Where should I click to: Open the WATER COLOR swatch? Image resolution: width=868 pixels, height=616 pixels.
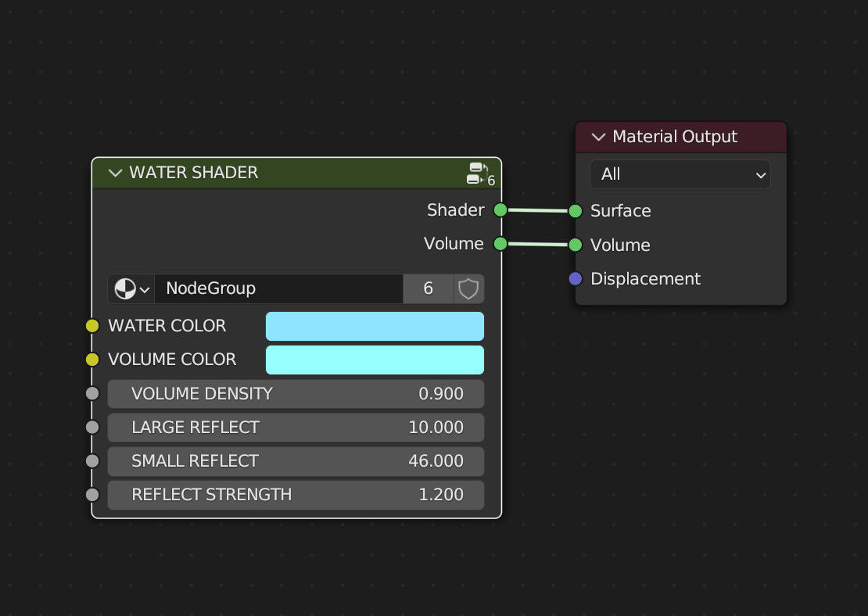pos(375,326)
